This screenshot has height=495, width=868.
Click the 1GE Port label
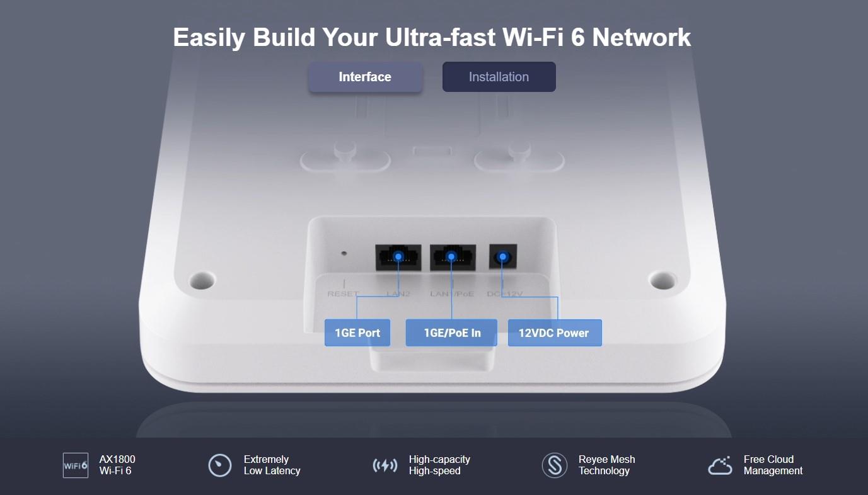coord(357,333)
